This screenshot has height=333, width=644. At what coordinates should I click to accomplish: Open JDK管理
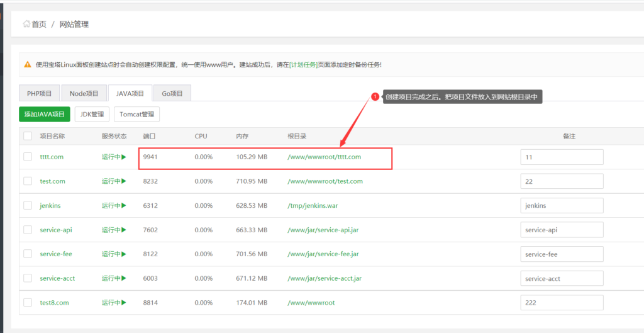[92, 115]
